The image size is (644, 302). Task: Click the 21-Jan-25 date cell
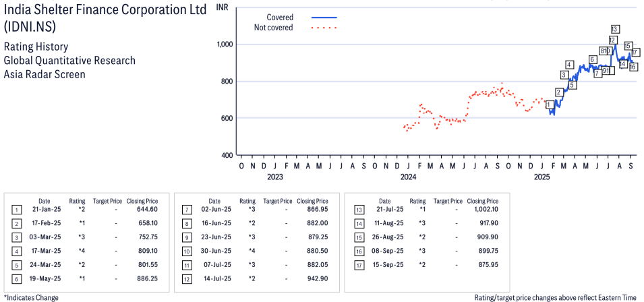pos(47,209)
